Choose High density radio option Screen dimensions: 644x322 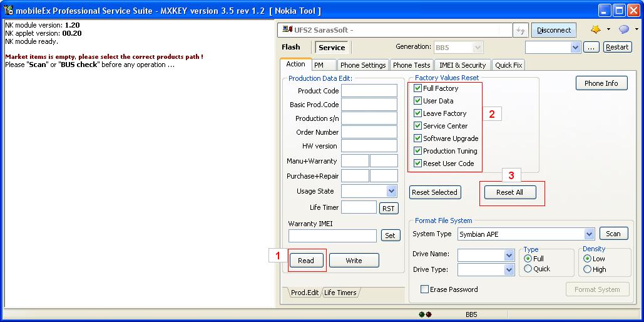point(587,269)
